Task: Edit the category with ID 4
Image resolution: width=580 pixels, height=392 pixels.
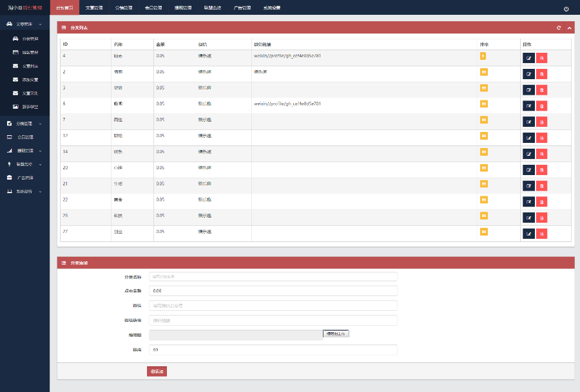Action: tap(528, 57)
